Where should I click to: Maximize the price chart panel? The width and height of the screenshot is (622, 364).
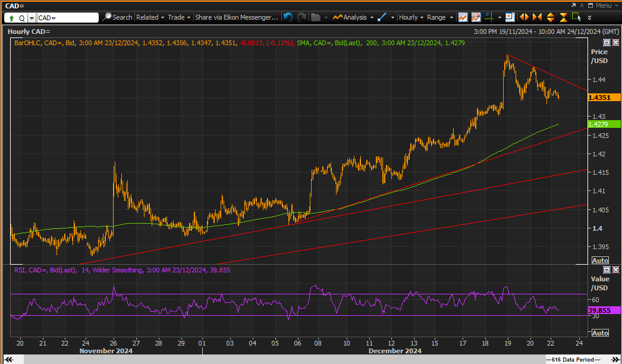click(x=607, y=42)
